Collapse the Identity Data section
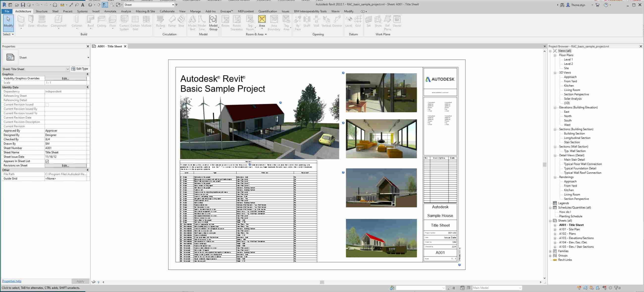 coord(87,87)
